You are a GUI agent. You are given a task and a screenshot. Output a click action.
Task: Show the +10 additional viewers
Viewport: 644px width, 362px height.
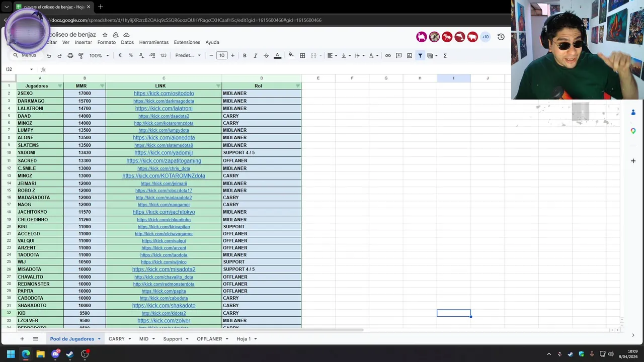click(485, 37)
